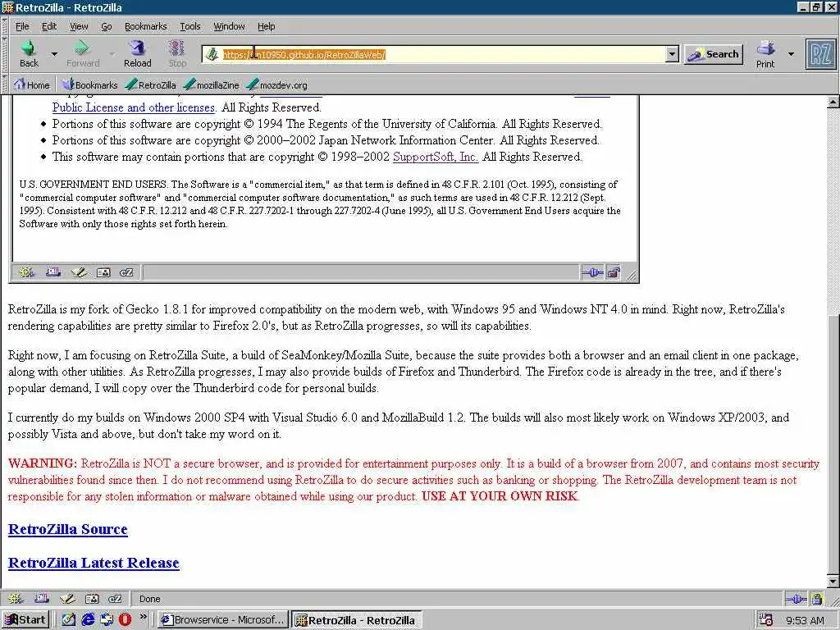Open the Go menu

pos(107,26)
